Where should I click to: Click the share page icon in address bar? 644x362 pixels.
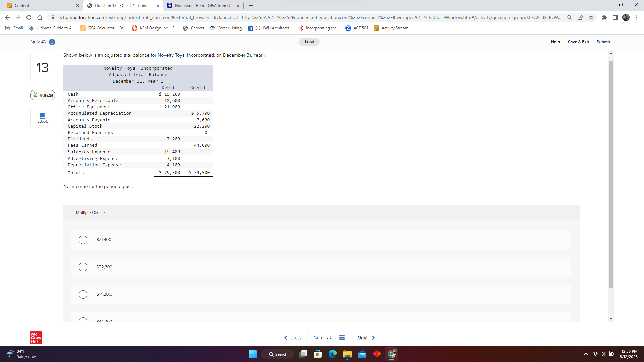tap(580, 17)
